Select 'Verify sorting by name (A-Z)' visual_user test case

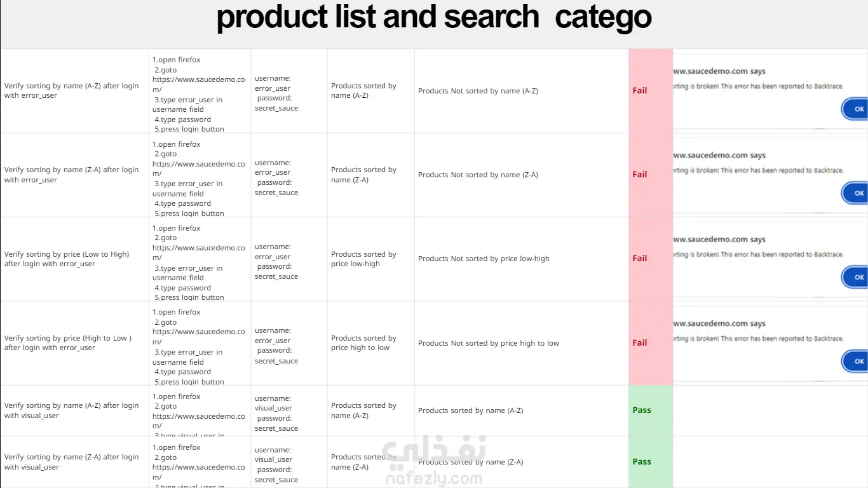[x=71, y=410]
